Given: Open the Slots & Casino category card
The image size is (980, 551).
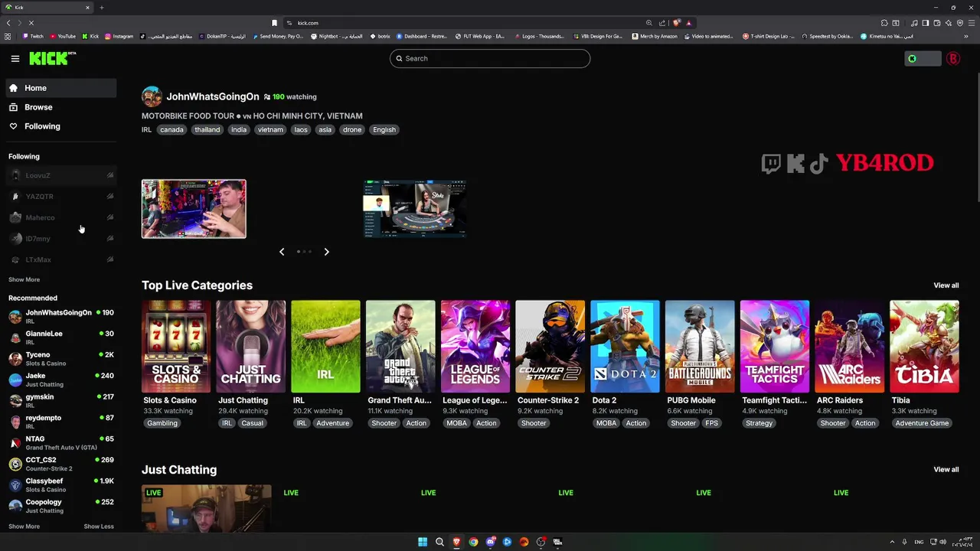Looking at the screenshot, I should (x=176, y=347).
